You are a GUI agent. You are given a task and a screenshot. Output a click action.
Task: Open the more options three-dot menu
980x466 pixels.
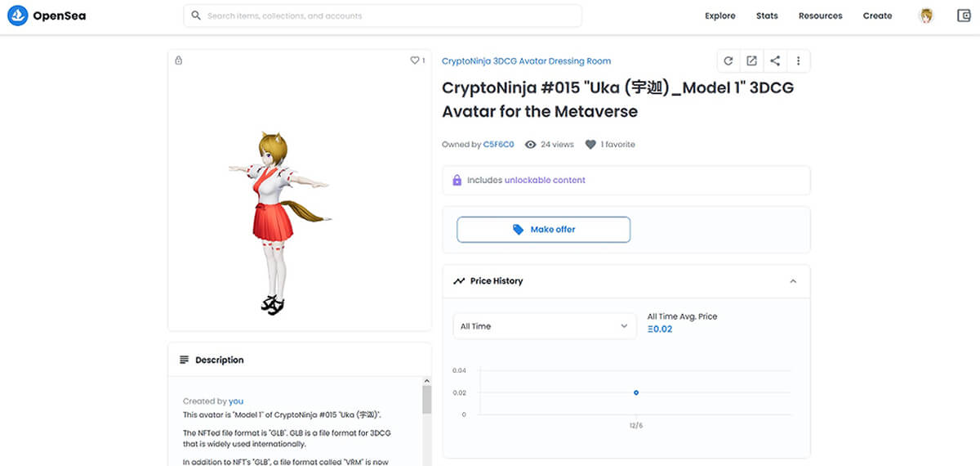798,60
